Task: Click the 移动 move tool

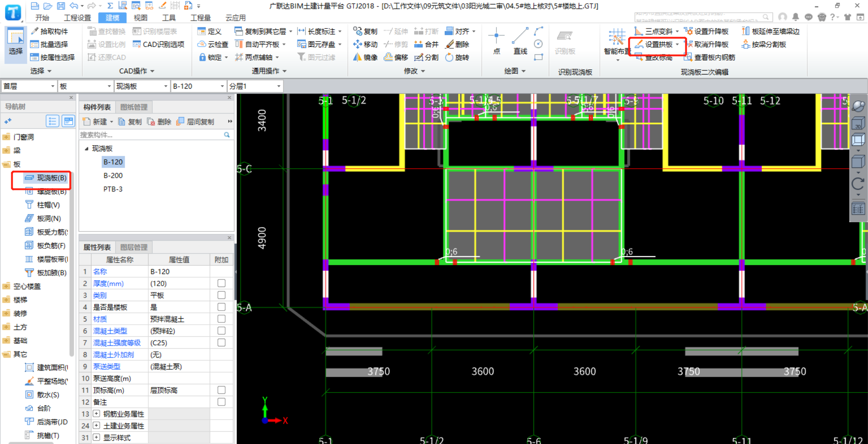Action: [365, 44]
